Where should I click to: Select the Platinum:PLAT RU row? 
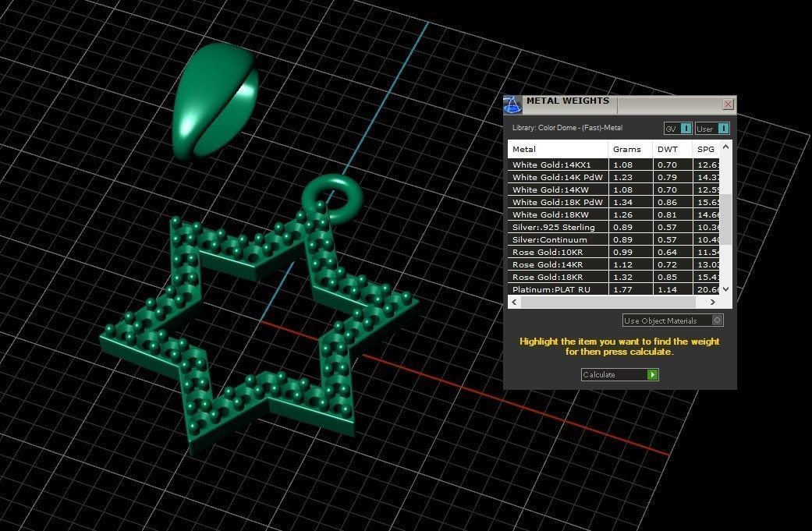click(614, 289)
